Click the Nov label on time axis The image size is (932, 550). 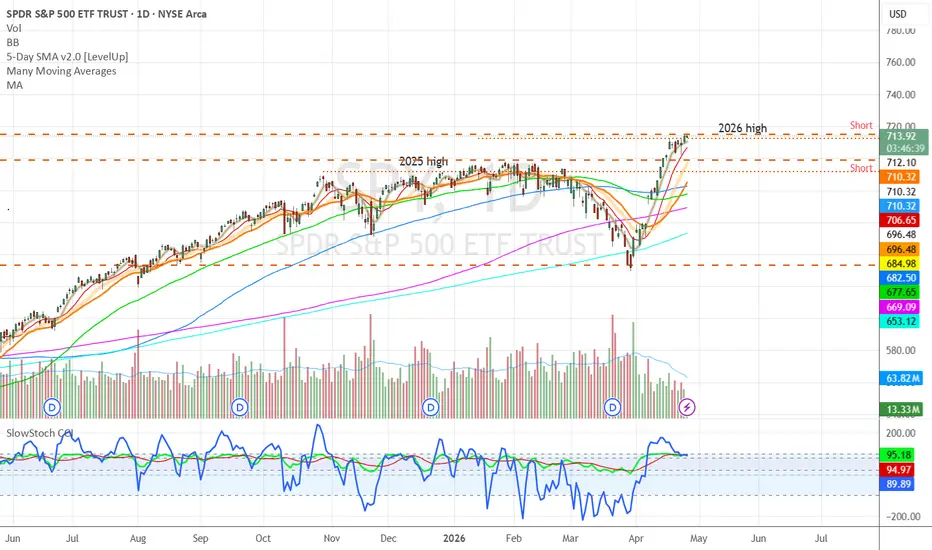click(332, 538)
